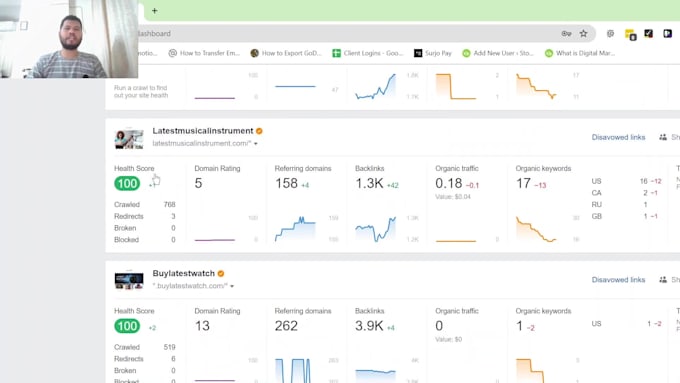Open Latestmusicalinstrument project thumbnail
This screenshot has height=383, width=680.
coord(129,139)
